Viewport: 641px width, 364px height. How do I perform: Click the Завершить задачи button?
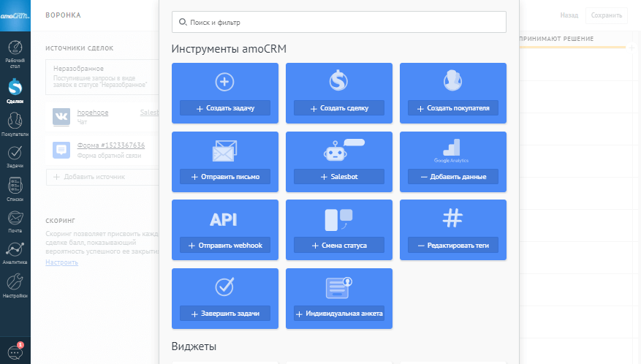click(x=225, y=314)
